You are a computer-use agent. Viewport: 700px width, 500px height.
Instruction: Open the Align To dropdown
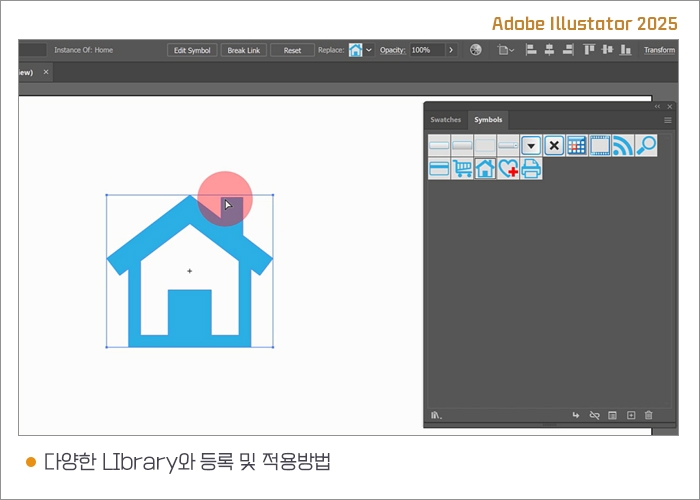tap(506, 50)
